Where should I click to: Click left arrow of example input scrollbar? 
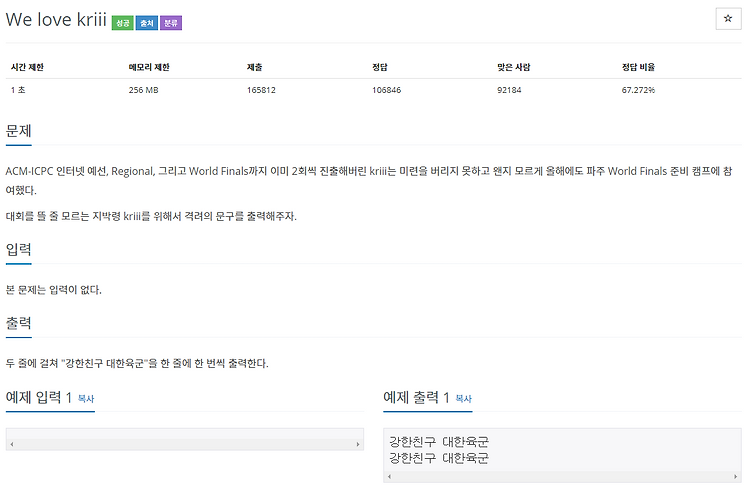12,444
